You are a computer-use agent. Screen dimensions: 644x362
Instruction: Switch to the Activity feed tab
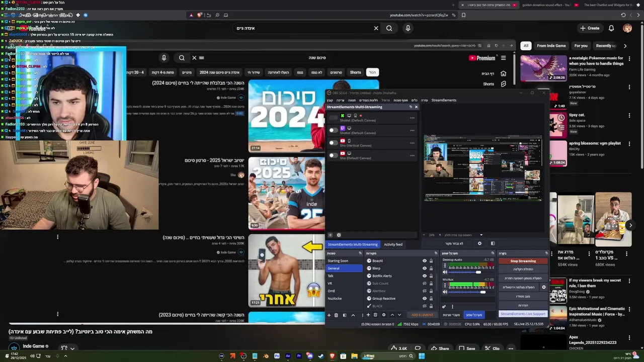(393, 244)
